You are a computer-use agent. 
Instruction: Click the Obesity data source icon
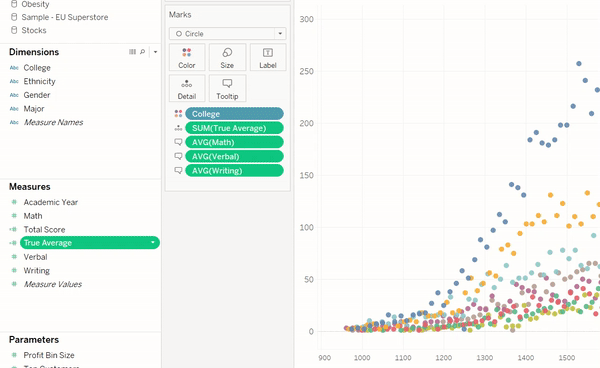[x=14, y=4]
